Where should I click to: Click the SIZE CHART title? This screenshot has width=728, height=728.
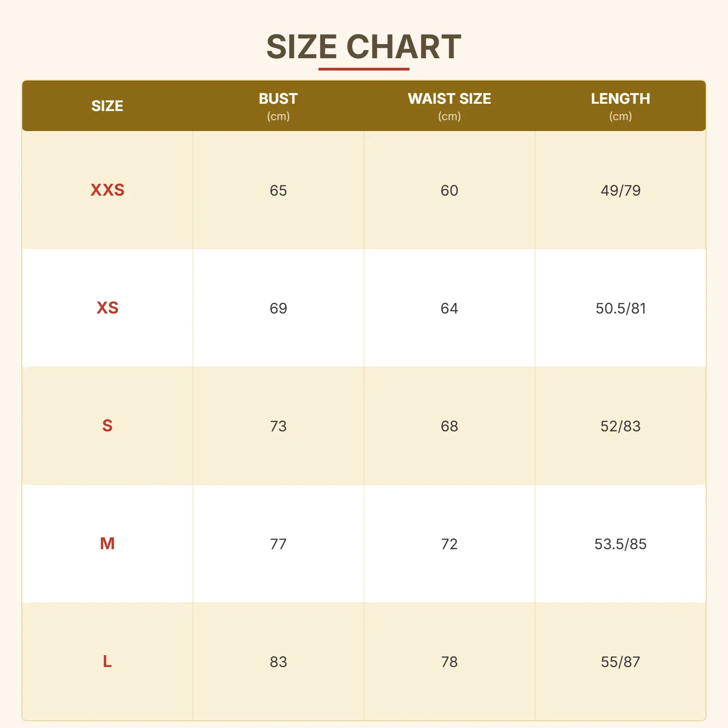point(364,47)
